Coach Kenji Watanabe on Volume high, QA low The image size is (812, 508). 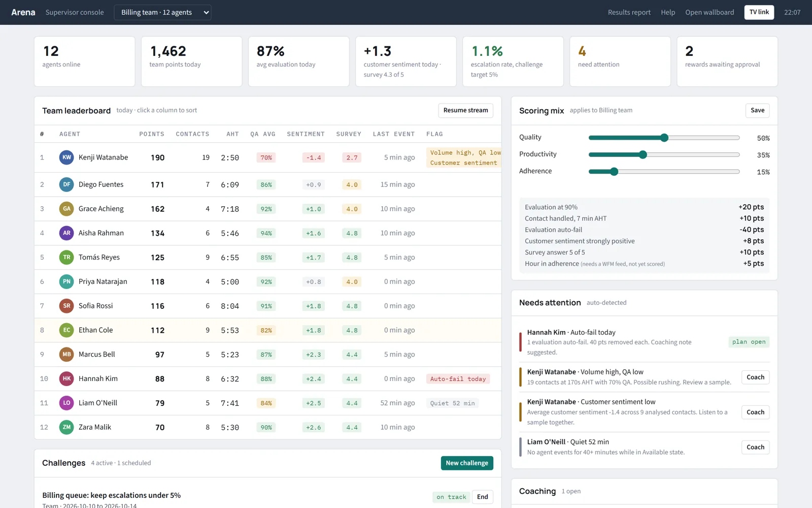click(x=755, y=377)
